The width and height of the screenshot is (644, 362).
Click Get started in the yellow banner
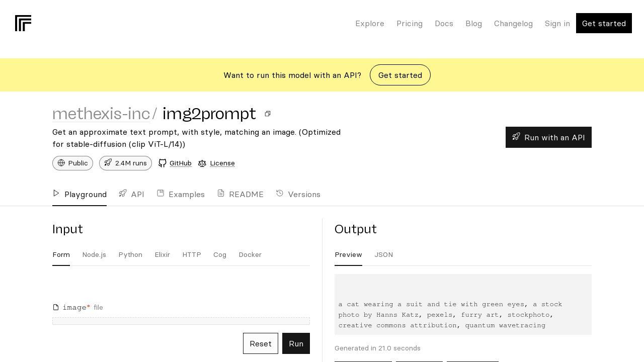coord(400,75)
